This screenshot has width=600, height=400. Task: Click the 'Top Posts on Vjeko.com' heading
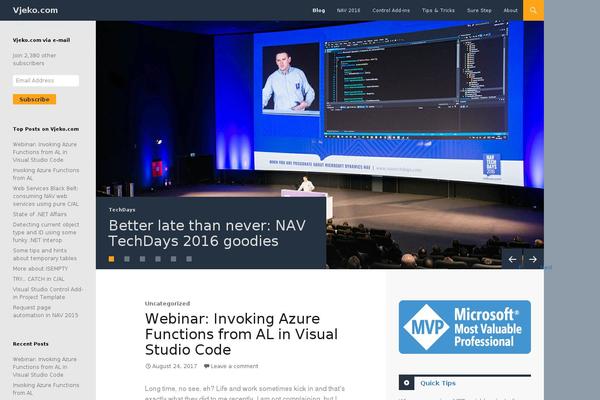pyautogui.click(x=46, y=129)
